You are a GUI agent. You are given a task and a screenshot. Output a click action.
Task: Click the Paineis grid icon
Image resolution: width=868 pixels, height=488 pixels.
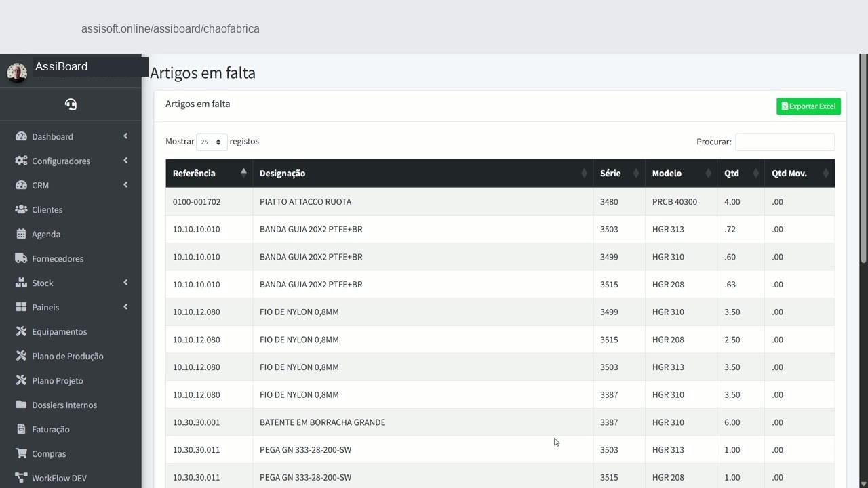pyautogui.click(x=21, y=307)
